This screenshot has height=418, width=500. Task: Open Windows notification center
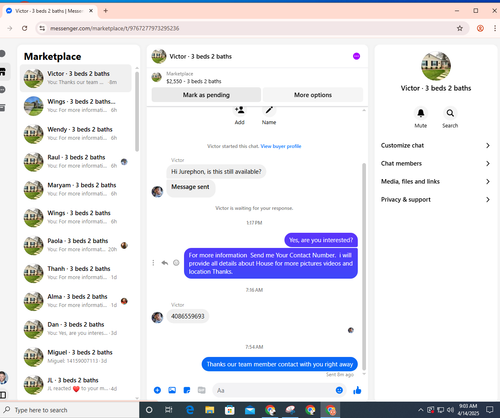[x=489, y=410]
